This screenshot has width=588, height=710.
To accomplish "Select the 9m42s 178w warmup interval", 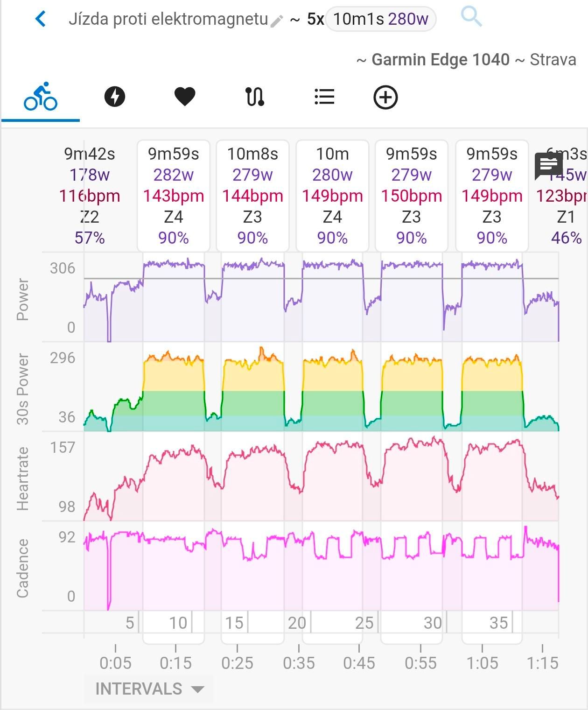I will (x=90, y=196).
